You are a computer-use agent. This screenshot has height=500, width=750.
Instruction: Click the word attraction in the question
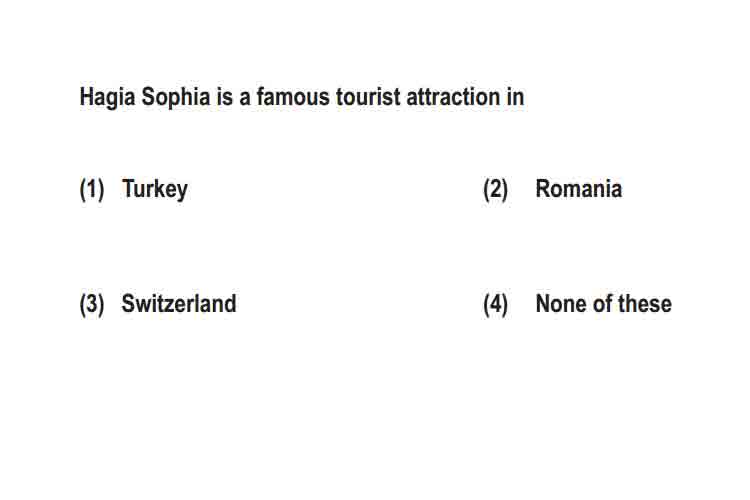point(453,97)
